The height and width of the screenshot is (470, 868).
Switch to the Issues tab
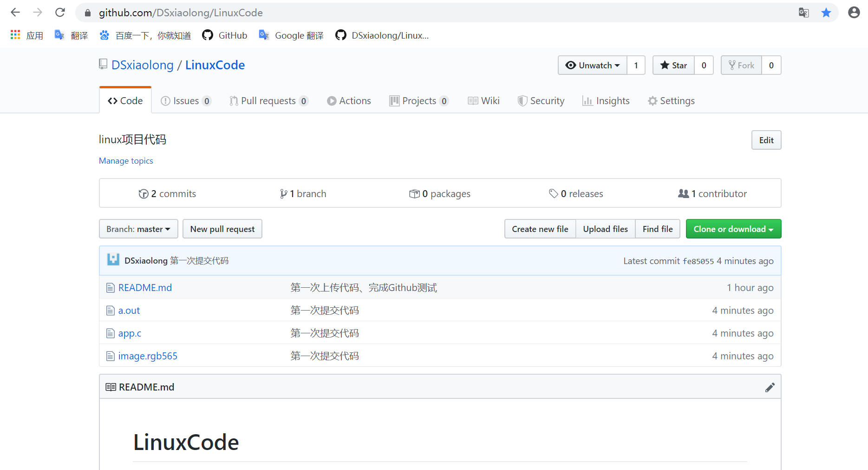tap(186, 101)
